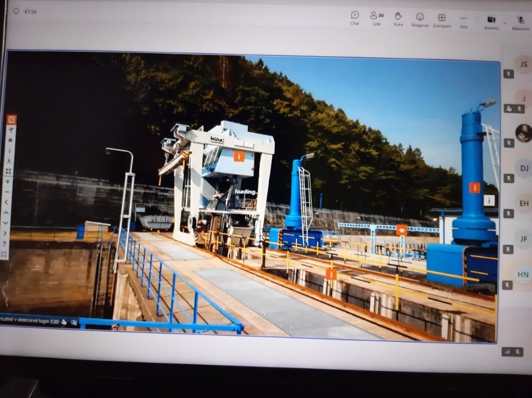This screenshot has width=532, height=398.
Task: Toggle the Kamera on or off
Action: (491, 21)
